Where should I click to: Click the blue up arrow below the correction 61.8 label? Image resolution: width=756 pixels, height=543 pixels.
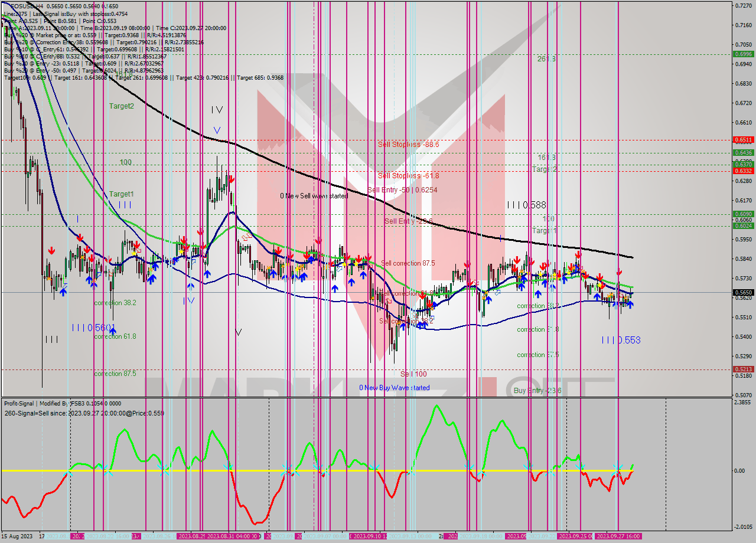(x=112, y=332)
